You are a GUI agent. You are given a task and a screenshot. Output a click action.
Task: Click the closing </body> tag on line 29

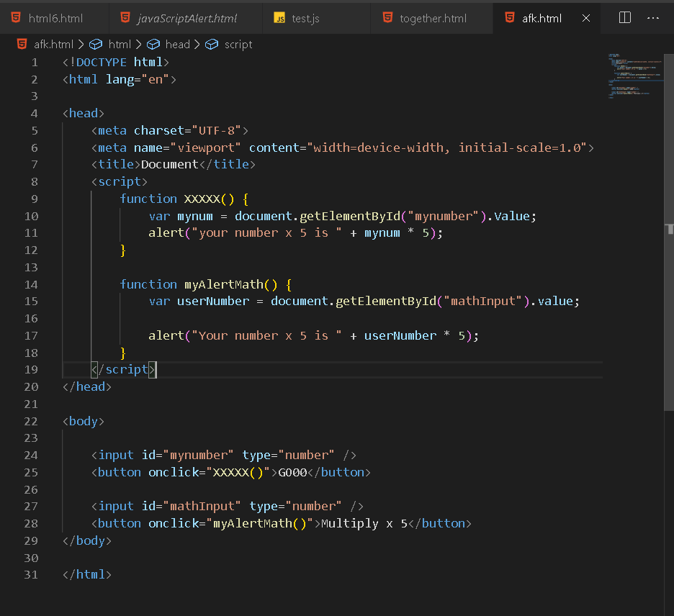click(87, 540)
